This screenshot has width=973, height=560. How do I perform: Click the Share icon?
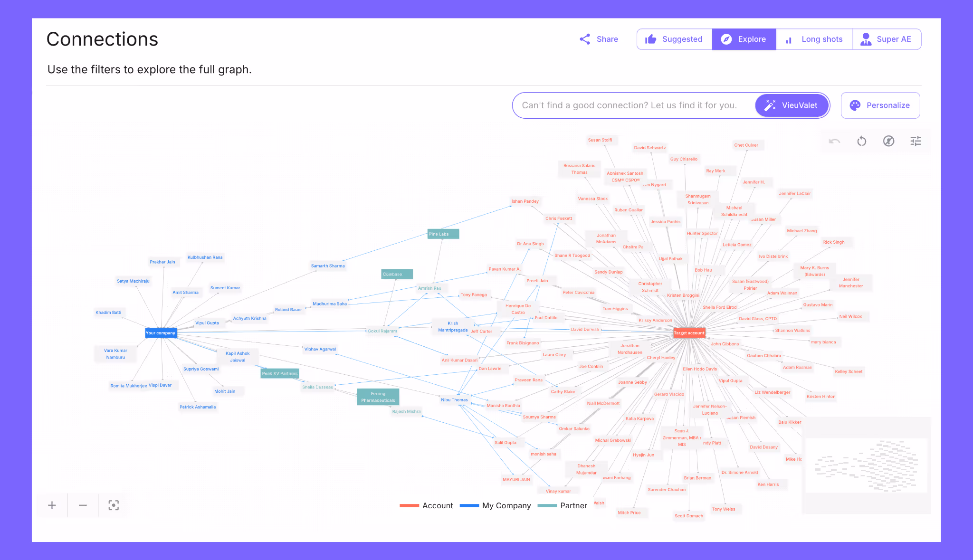[x=585, y=39]
